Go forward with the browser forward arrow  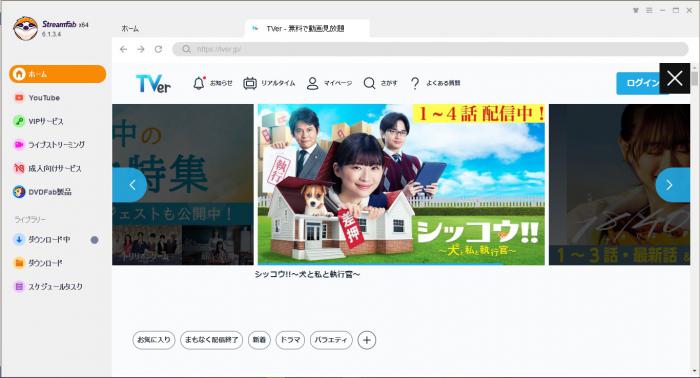coord(141,49)
